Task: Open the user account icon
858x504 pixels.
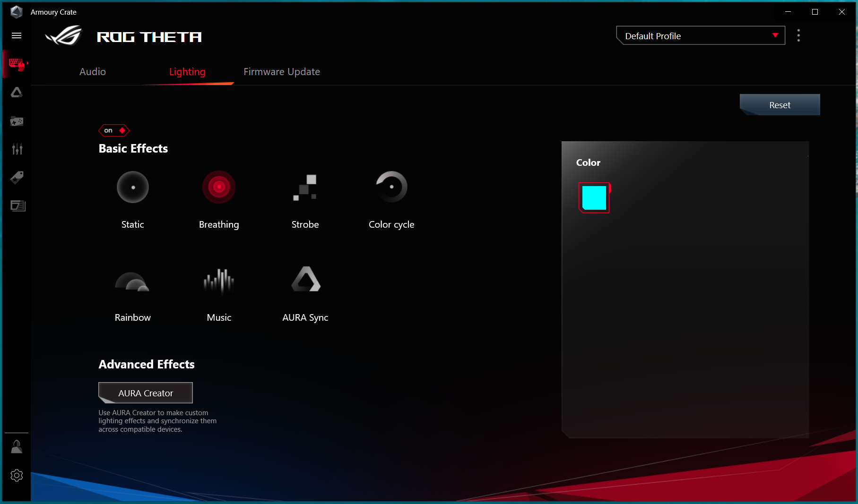Action: click(17, 447)
